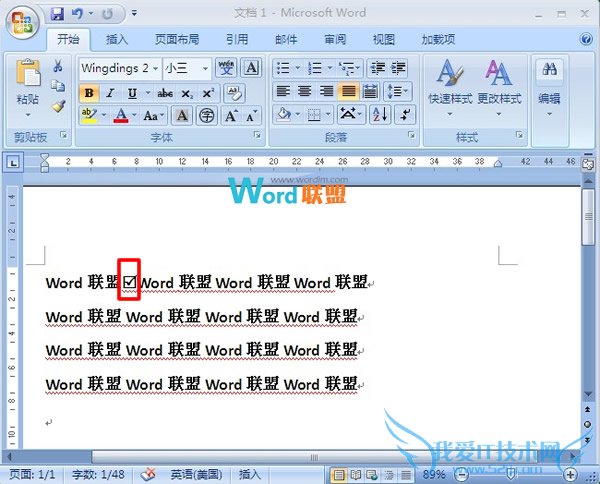Toggle character shading A button
This screenshot has height=484, width=600.
click(182, 116)
